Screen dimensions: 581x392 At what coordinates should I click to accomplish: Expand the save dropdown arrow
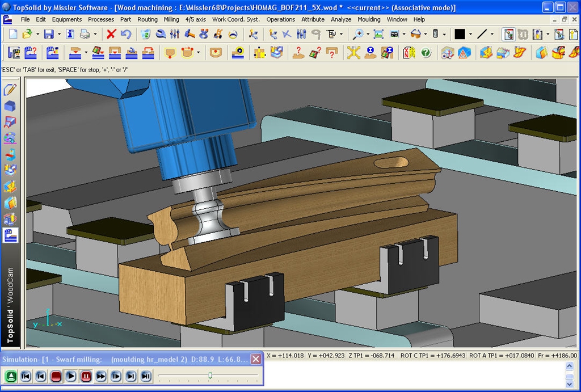(x=59, y=35)
